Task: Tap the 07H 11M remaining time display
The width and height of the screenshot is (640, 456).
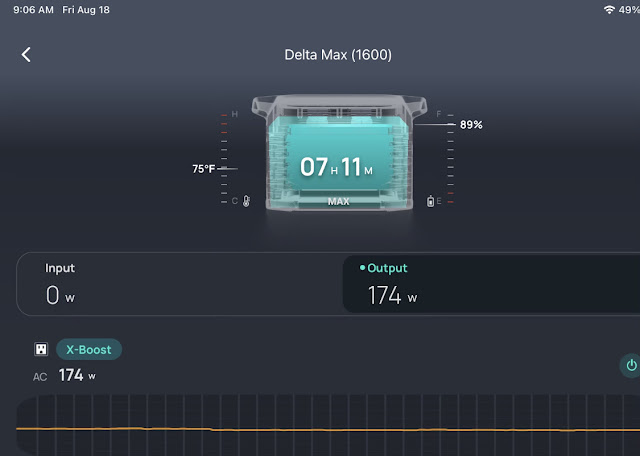Action: point(336,167)
